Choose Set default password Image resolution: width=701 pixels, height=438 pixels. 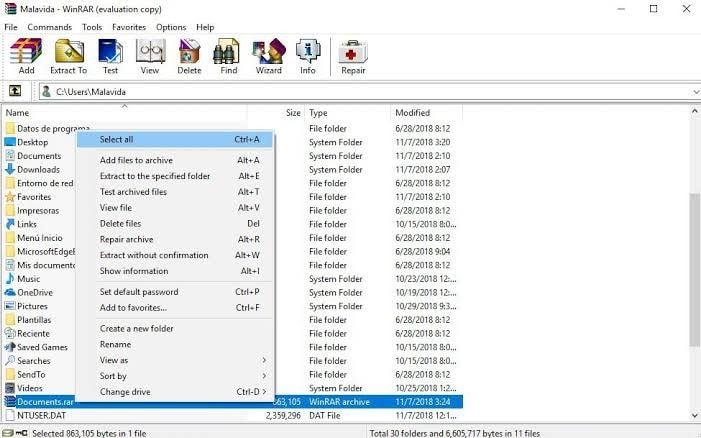click(175, 292)
